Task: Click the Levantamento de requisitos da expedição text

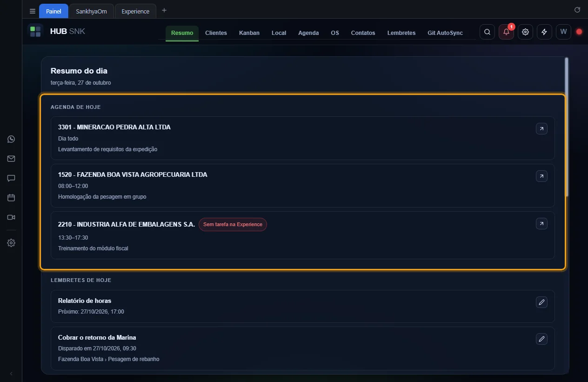Action: coord(108,149)
